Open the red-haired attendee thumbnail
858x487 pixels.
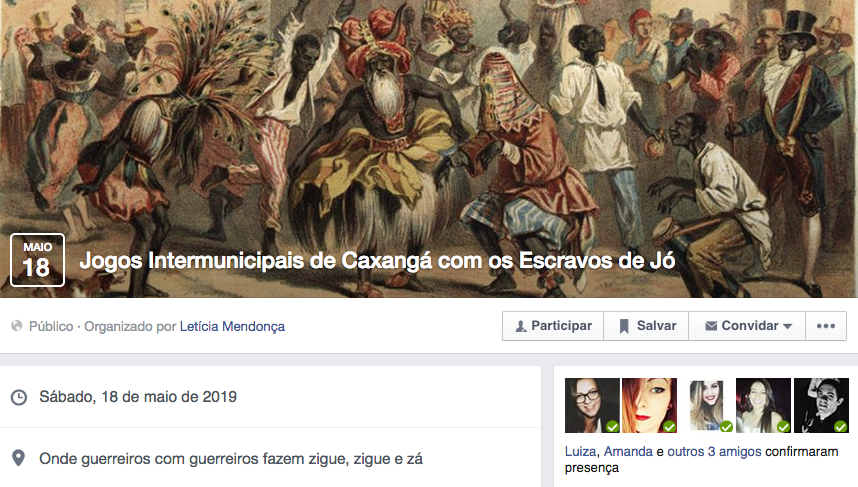click(x=650, y=405)
